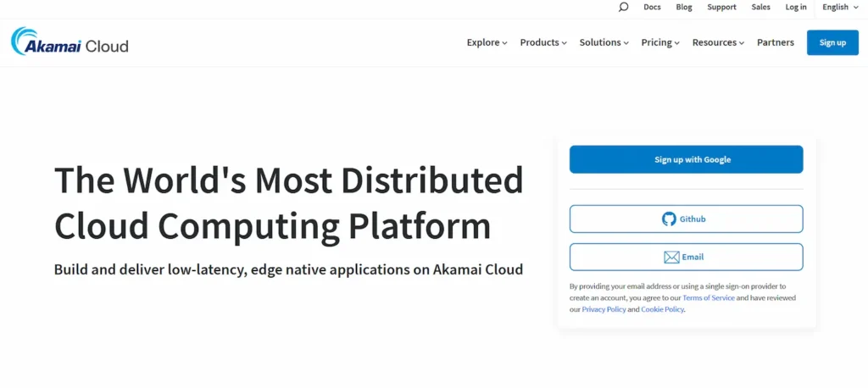This screenshot has height=388, width=868.
Task: Open the Sales link
Action: coord(760,7)
